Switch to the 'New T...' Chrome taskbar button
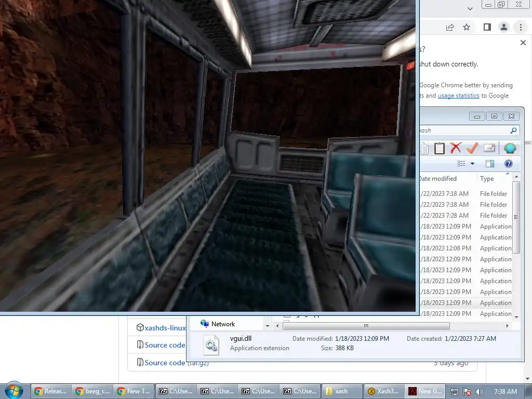532x399 pixels. [x=134, y=391]
